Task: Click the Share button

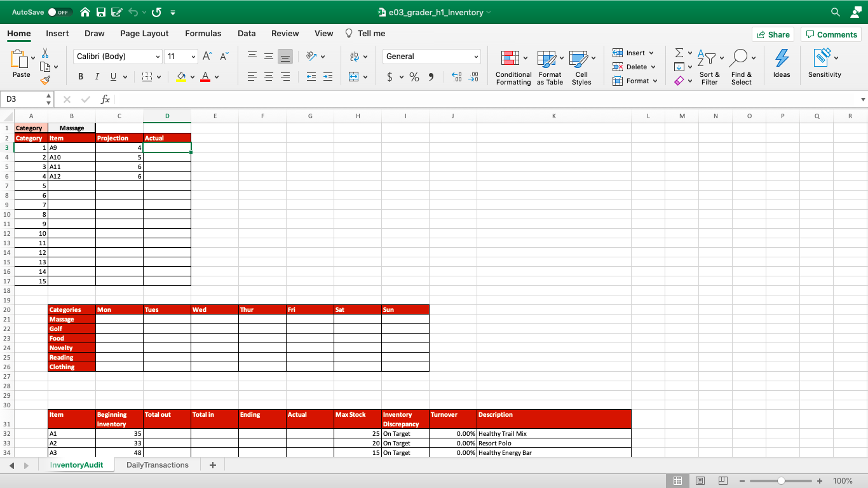Action: [x=773, y=34]
